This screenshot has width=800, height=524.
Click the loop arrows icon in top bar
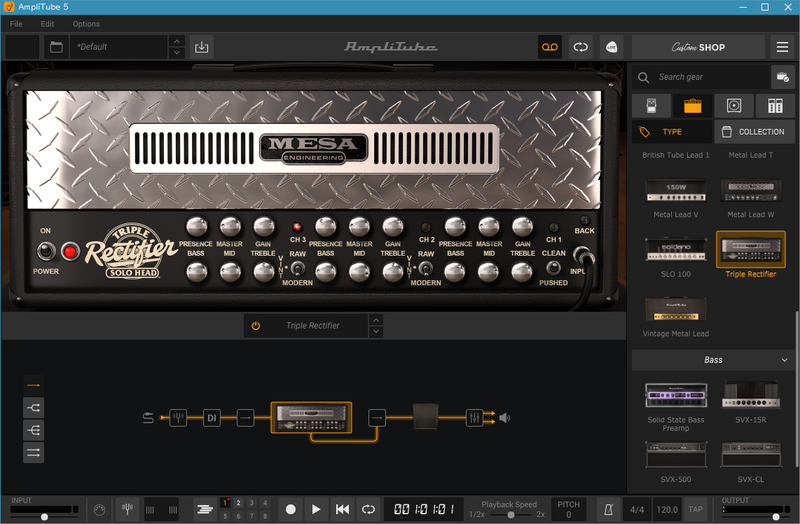coord(581,47)
